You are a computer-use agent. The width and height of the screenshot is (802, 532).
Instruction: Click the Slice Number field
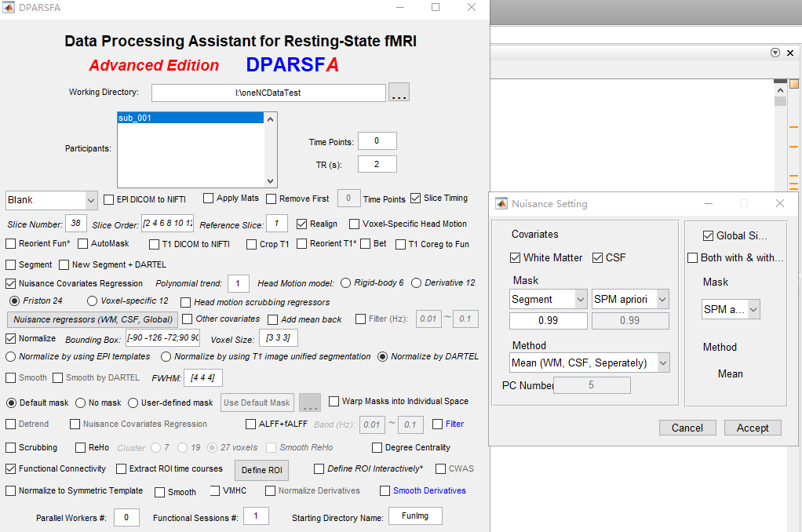(75, 223)
